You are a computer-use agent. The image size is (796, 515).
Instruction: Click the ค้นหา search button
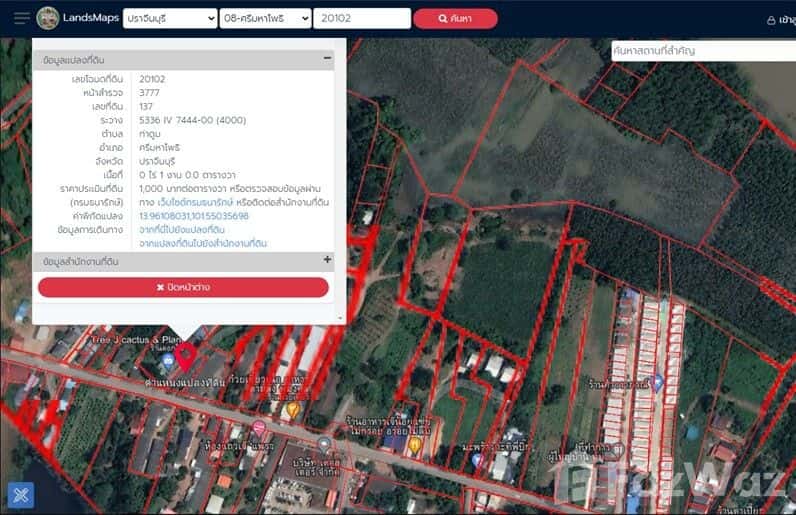coord(456,18)
